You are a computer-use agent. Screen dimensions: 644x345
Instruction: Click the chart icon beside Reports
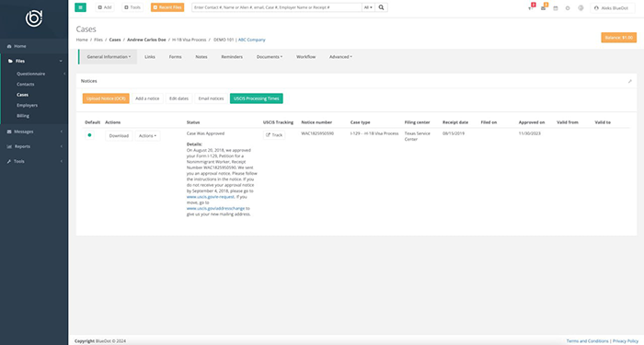(9, 146)
